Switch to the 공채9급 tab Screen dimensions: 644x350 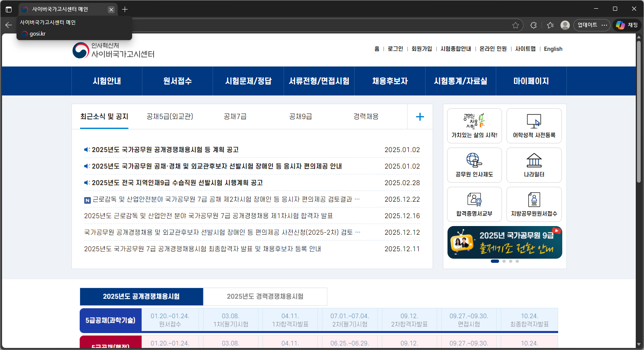pyautogui.click(x=301, y=117)
